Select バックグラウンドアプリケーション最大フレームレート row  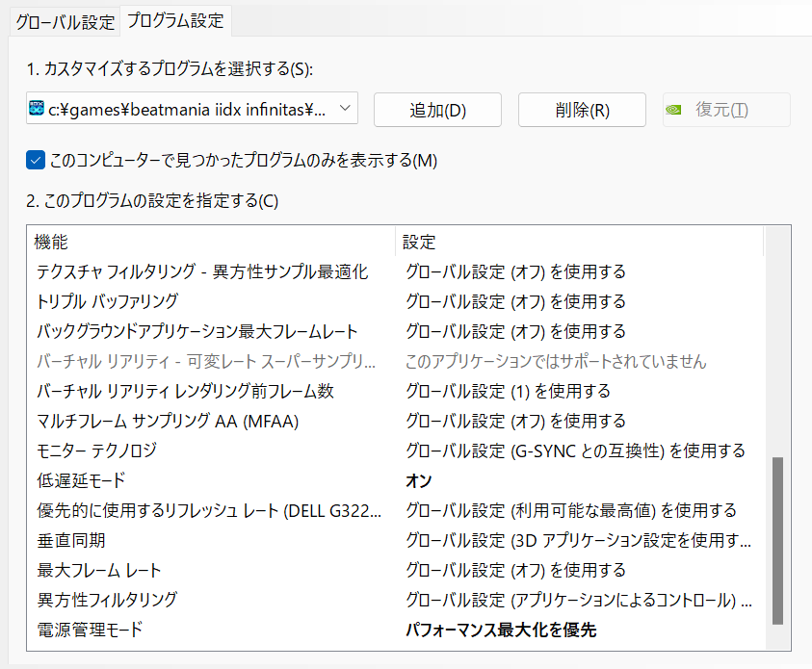point(196,331)
